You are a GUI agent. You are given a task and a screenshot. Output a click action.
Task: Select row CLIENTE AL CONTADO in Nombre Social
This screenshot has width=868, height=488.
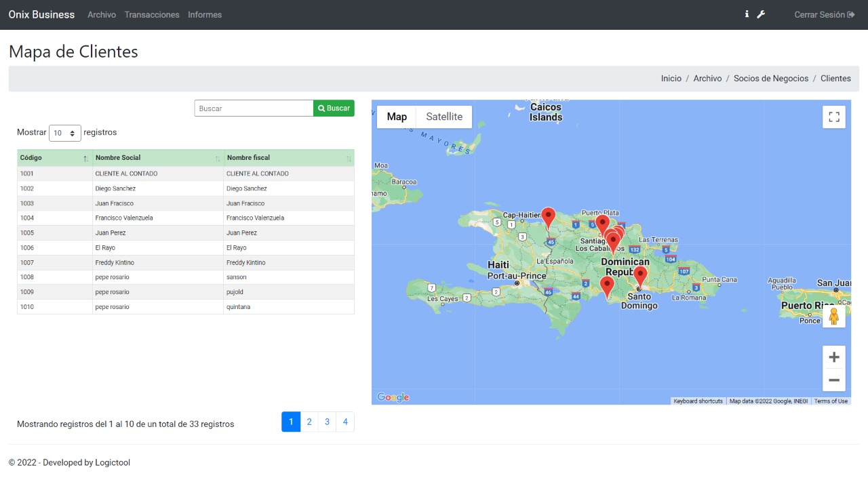(x=158, y=174)
